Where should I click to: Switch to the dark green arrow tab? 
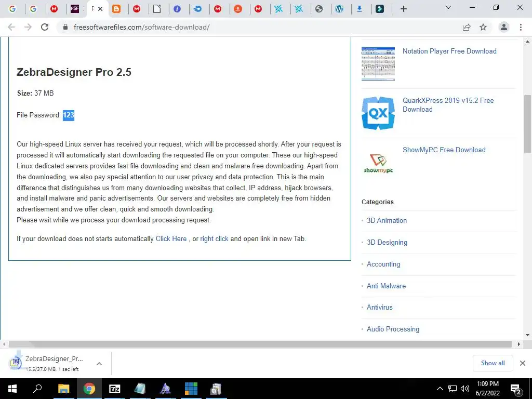tap(380, 9)
